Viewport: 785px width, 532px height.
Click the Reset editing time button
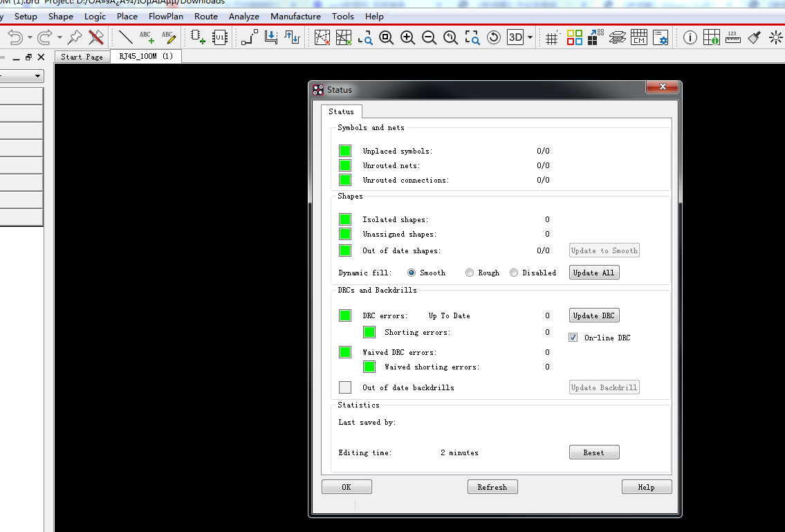pyautogui.click(x=594, y=452)
